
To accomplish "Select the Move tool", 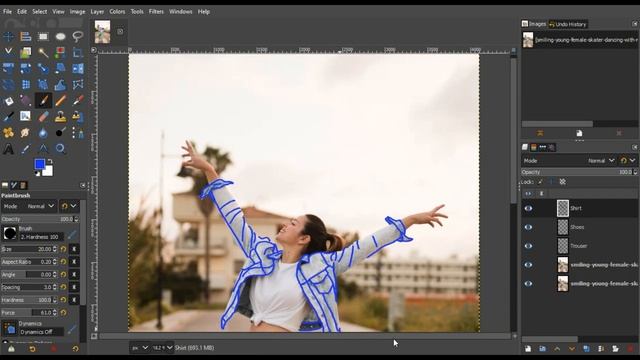I will [8, 37].
